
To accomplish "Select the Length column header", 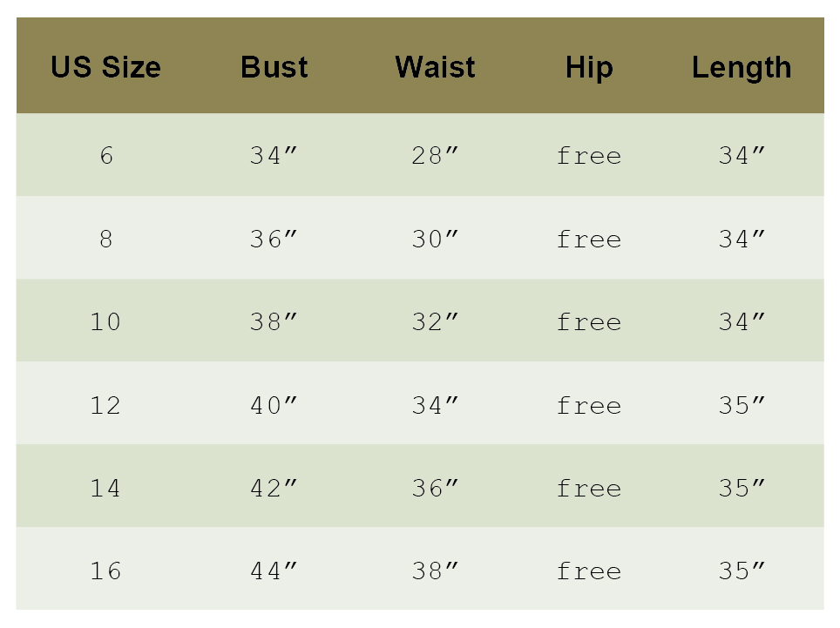I will (x=741, y=67).
